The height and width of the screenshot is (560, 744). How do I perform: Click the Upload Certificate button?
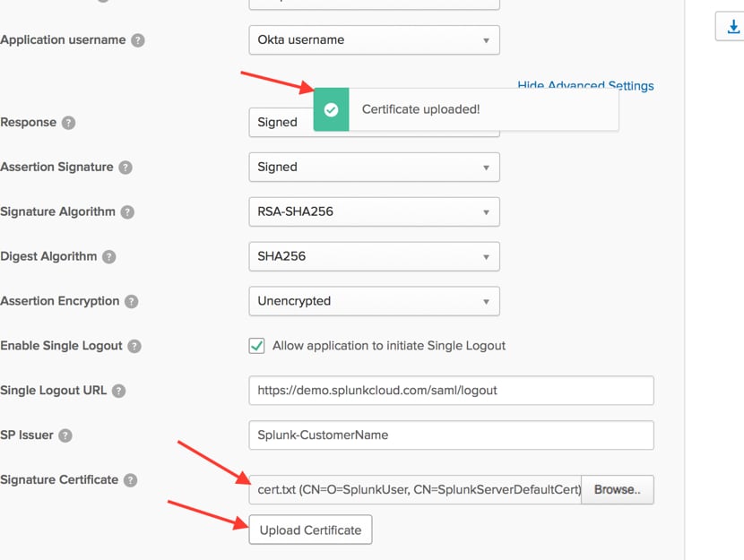click(x=310, y=530)
